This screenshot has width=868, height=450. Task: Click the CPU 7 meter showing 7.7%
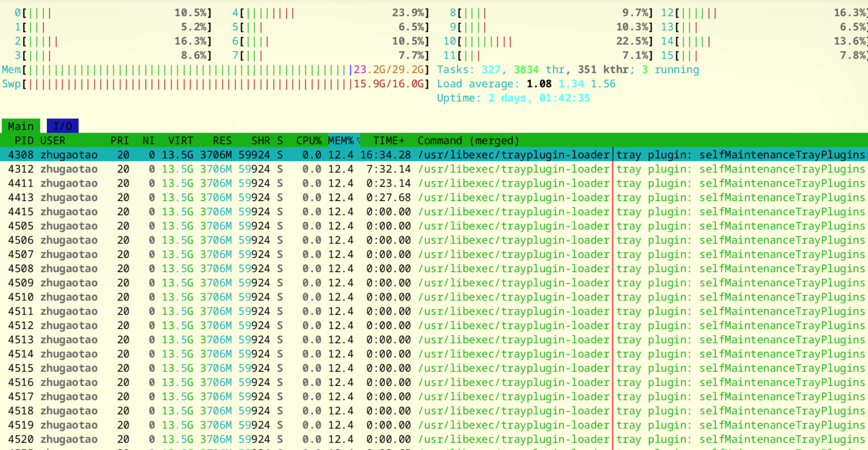coord(331,56)
